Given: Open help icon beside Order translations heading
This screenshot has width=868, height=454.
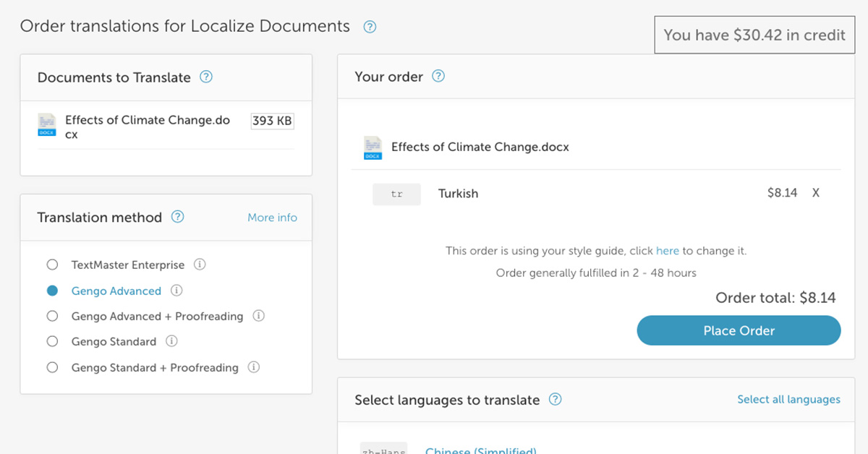Looking at the screenshot, I should [370, 27].
